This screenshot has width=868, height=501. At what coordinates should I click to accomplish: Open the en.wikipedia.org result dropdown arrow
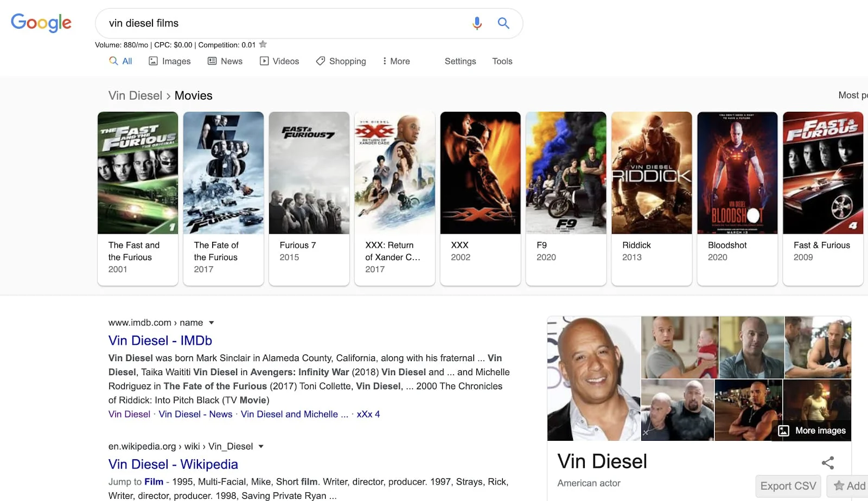[x=261, y=446]
